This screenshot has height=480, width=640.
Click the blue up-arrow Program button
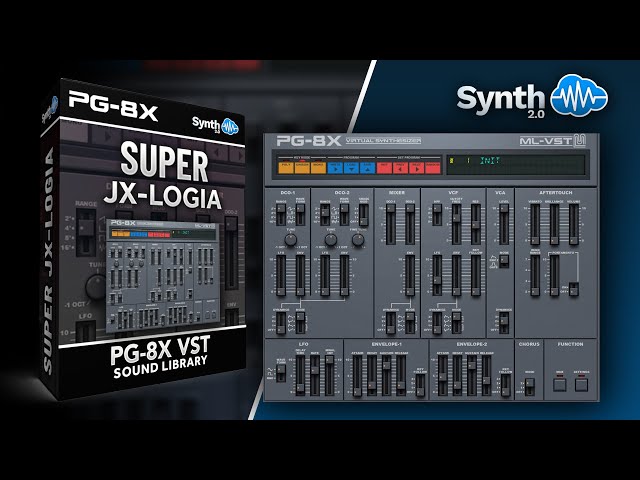(368, 167)
